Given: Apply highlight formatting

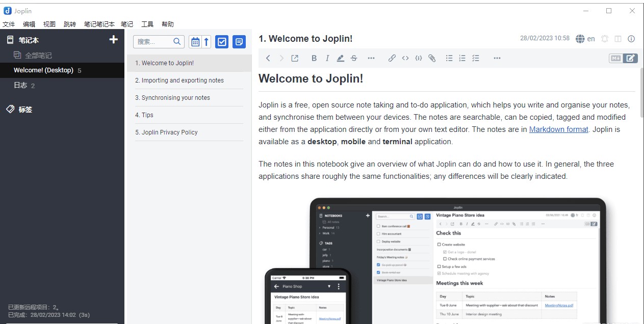Looking at the screenshot, I should tap(341, 58).
